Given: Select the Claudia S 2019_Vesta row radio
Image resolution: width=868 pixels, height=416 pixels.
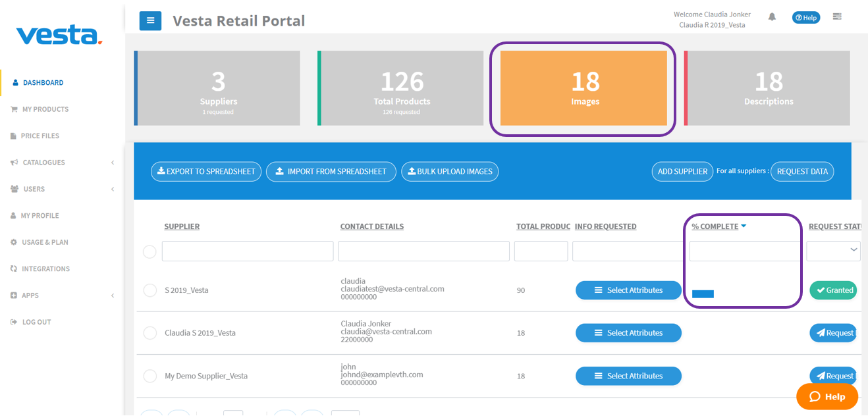Looking at the screenshot, I should click(x=149, y=333).
